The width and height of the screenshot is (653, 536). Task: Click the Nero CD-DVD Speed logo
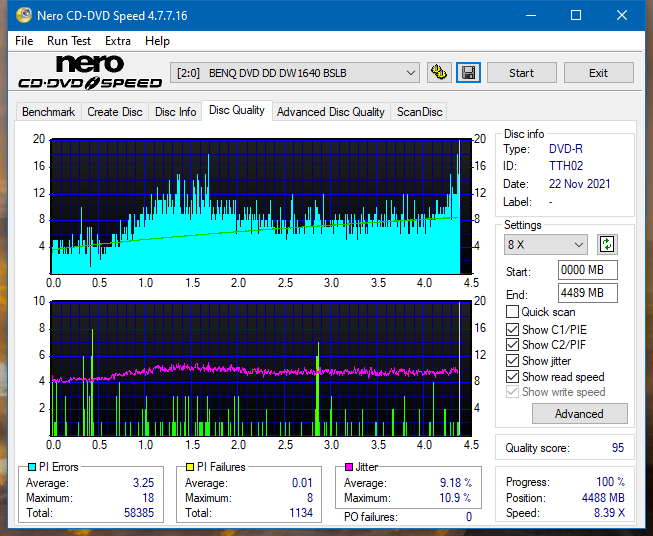[x=90, y=72]
